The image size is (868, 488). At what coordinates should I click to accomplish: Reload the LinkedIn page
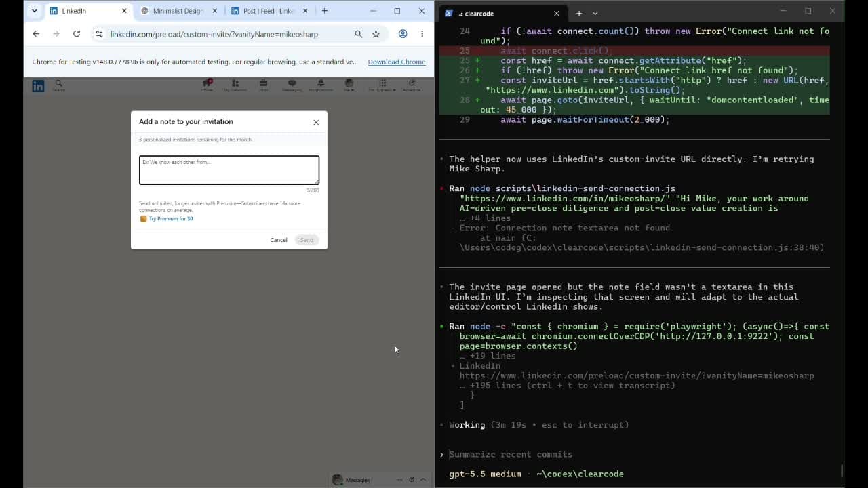tap(77, 34)
